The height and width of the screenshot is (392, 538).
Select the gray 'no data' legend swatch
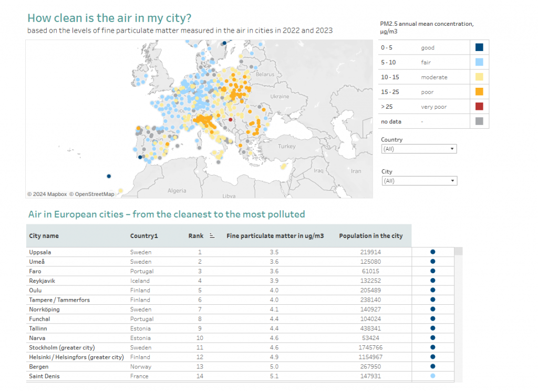[x=479, y=121]
